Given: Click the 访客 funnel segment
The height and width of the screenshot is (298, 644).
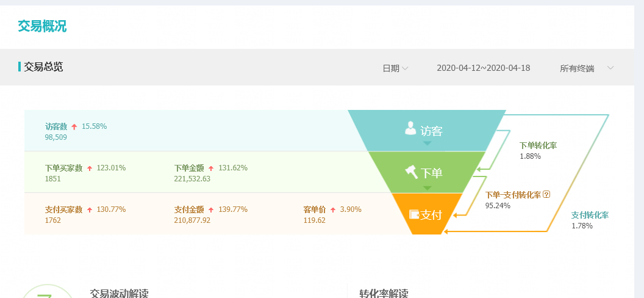Looking at the screenshot, I should [427, 130].
